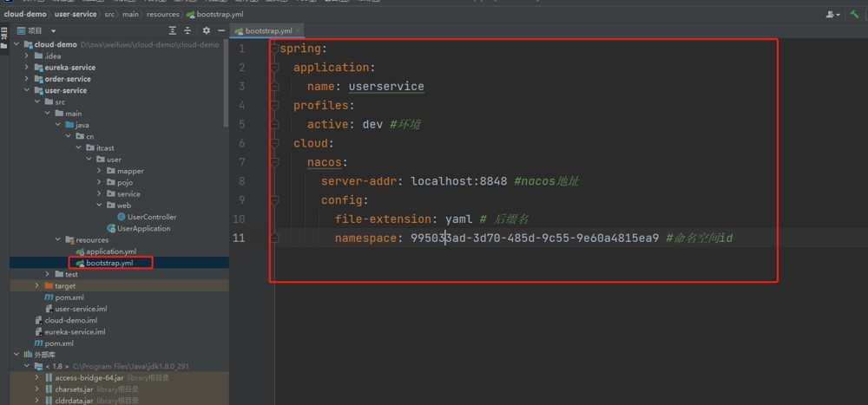Viewport: 868px width, 405px height.
Task: Toggle code fold at line 1 spring
Action: click(x=274, y=49)
